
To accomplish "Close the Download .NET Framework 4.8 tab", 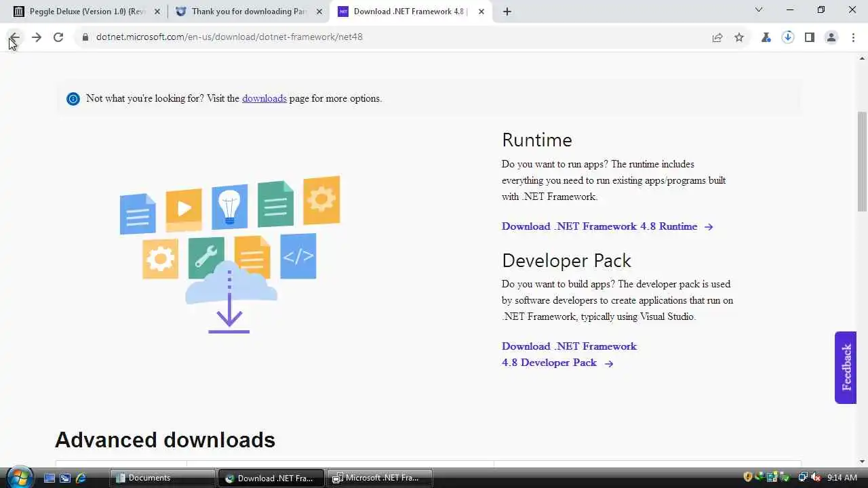I will (481, 12).
